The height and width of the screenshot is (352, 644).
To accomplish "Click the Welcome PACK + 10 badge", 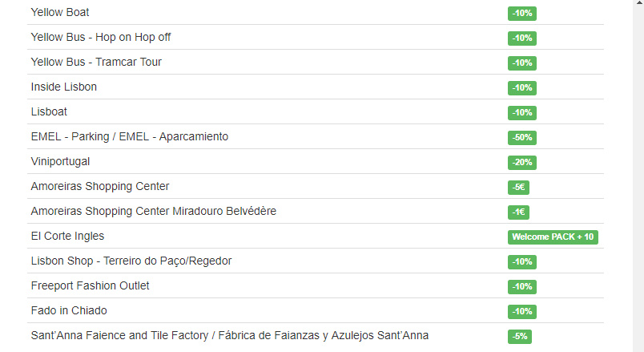I will 553,237.
